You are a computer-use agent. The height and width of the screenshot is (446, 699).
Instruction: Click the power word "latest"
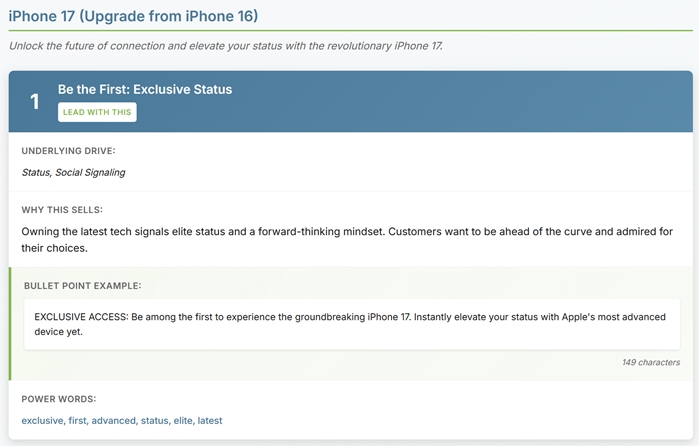point(210,421)
